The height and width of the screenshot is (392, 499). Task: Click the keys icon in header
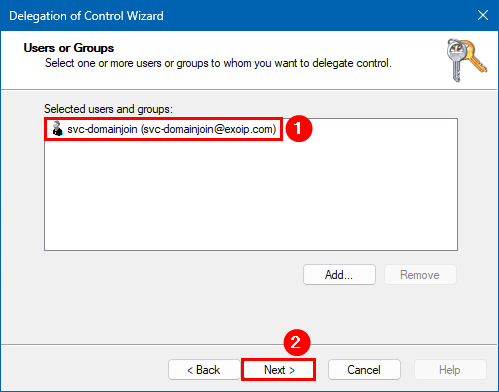[466, 60]
